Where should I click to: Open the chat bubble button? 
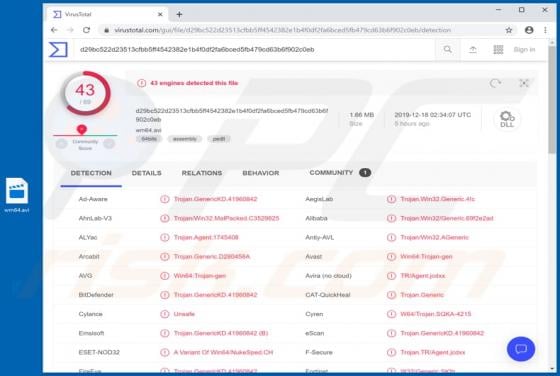pos(521,349)
